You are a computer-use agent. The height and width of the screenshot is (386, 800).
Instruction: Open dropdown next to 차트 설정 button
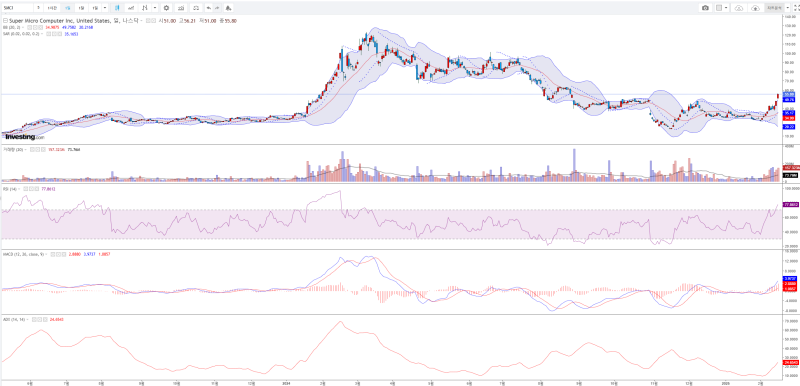click(x=788, y=8)
